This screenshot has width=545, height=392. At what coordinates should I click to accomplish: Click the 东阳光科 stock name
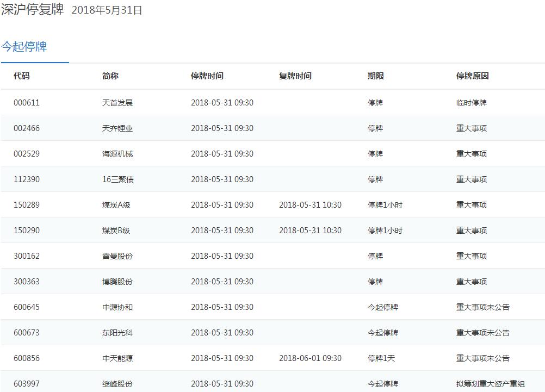click(117, 333)
